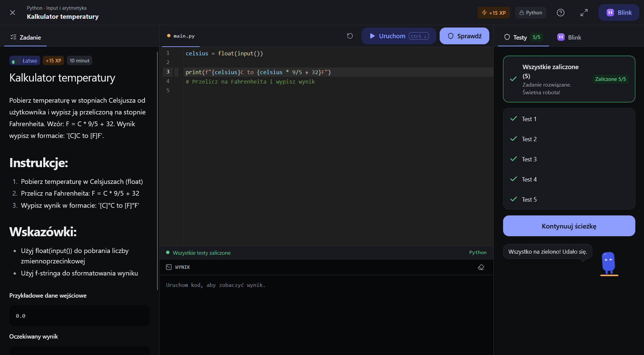
Task: Click the Łatwe difficulty badge
Action: (25, 61)
